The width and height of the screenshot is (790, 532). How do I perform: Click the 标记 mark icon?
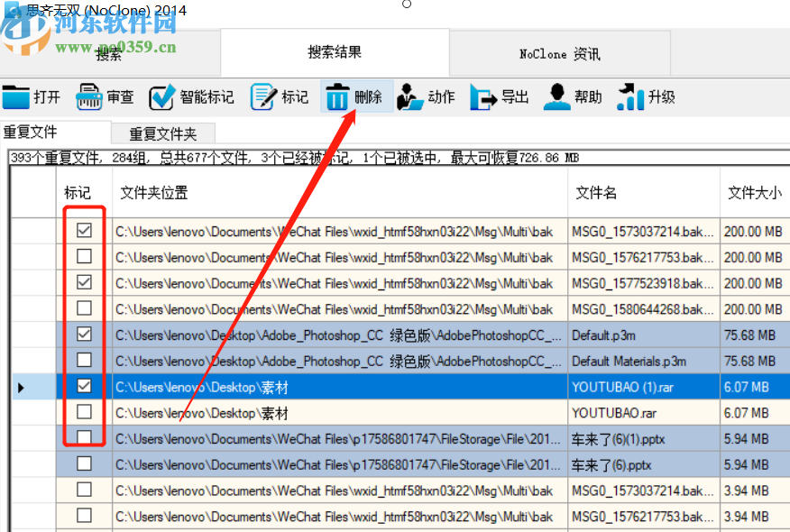click(262, 96)
